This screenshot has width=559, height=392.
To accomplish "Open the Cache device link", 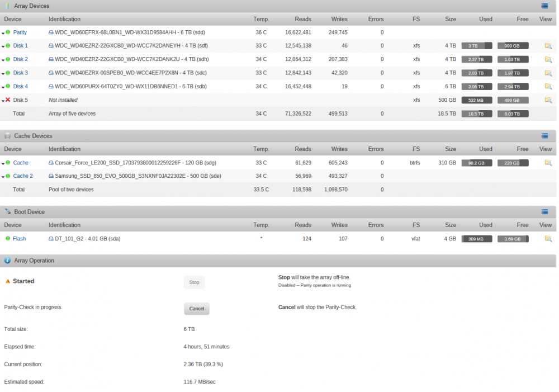I will [21, 163].
